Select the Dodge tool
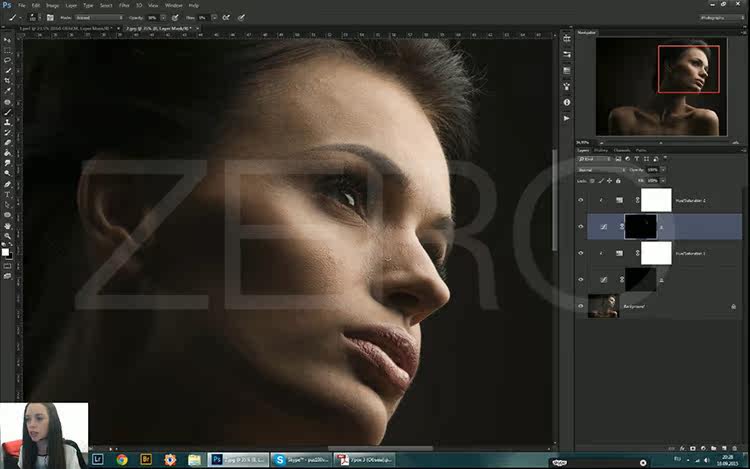 [x=7, y=174]
